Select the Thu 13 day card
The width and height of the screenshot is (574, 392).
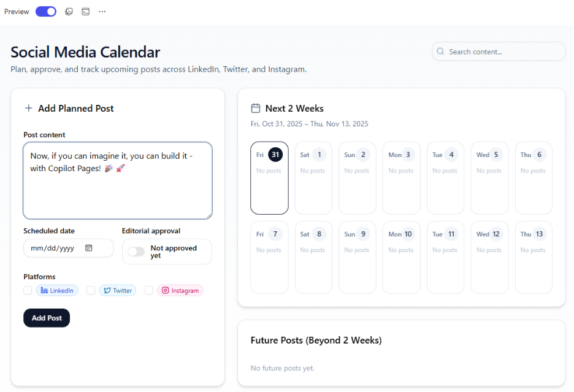533,256
